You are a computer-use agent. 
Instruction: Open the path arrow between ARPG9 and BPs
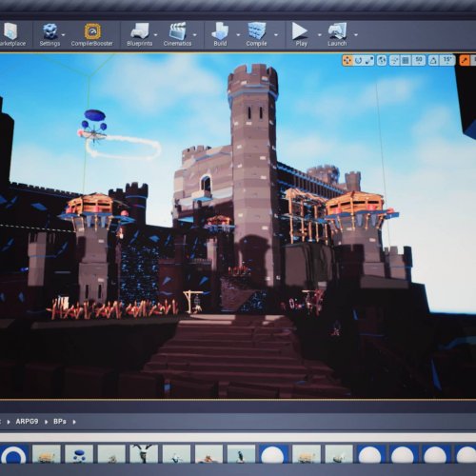(47, 422)
